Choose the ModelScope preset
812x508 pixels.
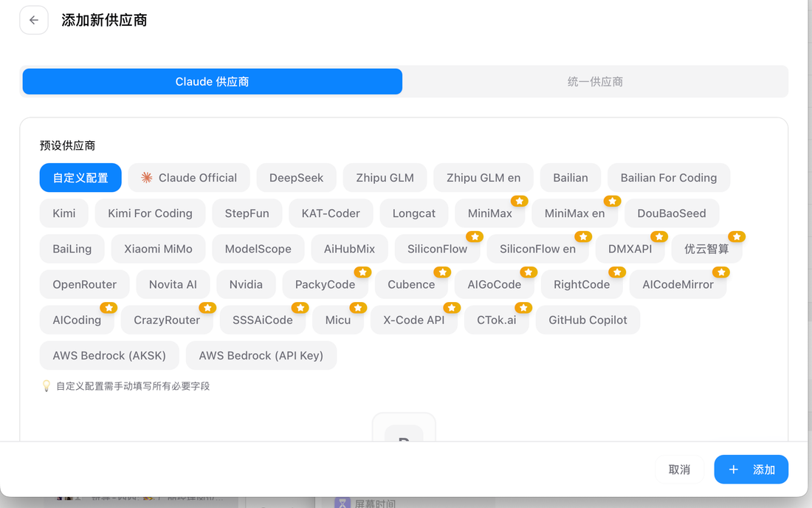coord(258,249)
